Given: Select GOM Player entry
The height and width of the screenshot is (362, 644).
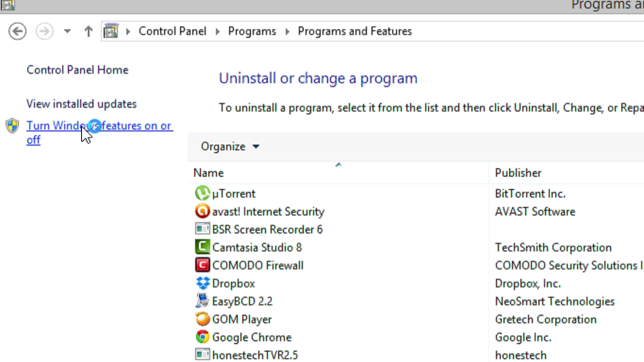Looking at the screenshot, I should coord(242,319).
